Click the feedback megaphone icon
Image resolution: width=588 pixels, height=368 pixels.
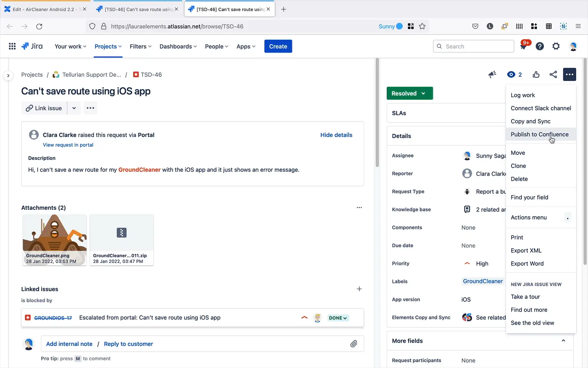click(492, 74)
